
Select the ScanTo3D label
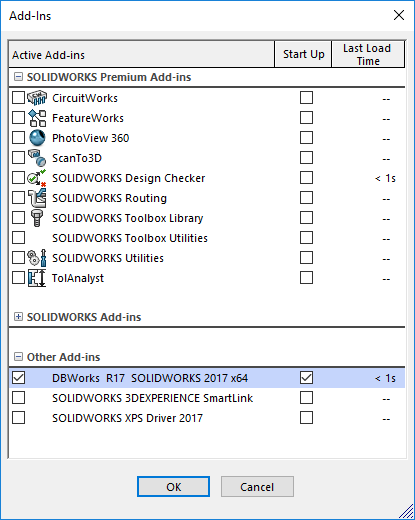click(77, 158)
